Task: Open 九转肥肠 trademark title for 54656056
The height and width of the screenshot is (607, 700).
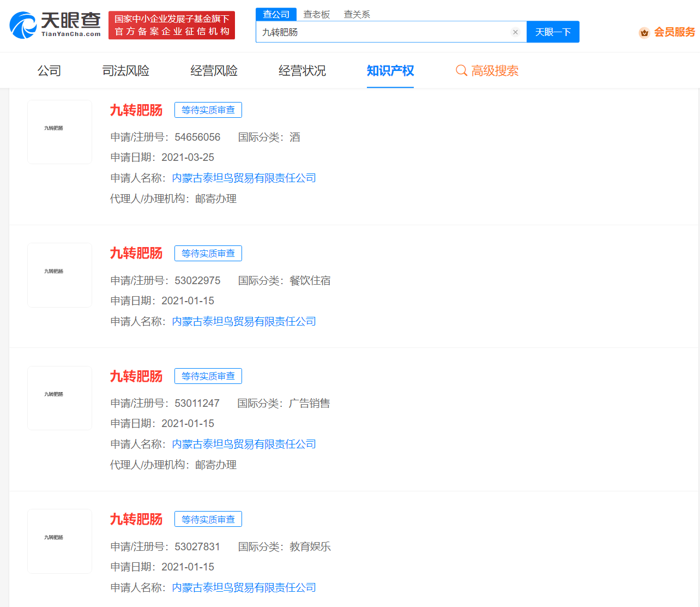Action: [x=136, y=110]
